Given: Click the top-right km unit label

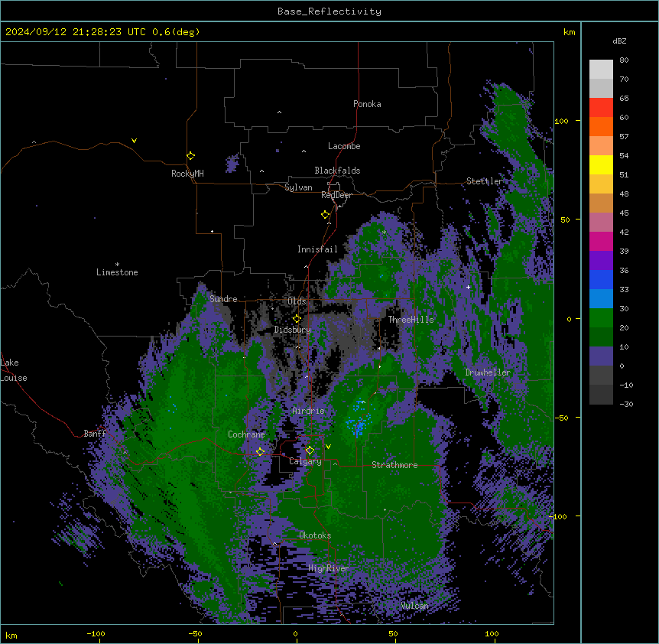Looking at the screenshot, I should 569,32.
